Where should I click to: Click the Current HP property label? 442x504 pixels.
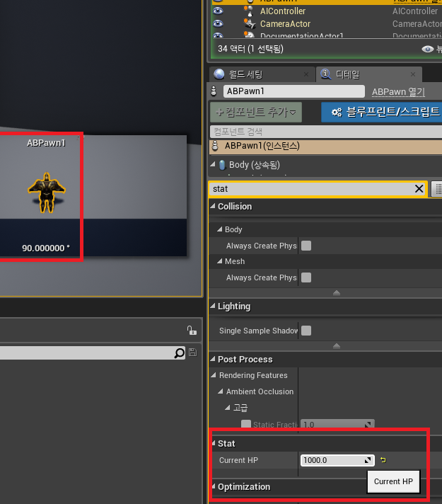point(238,460)
